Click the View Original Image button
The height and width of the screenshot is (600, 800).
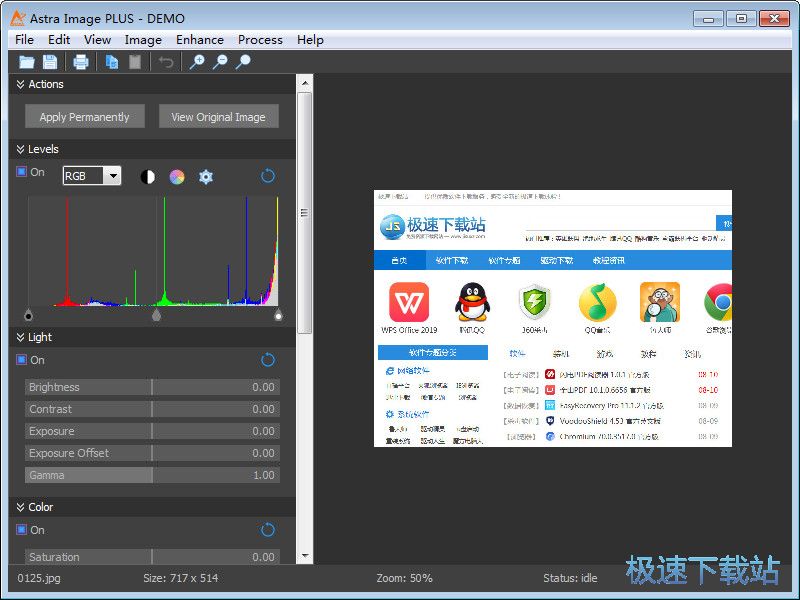tap(218, 117)
